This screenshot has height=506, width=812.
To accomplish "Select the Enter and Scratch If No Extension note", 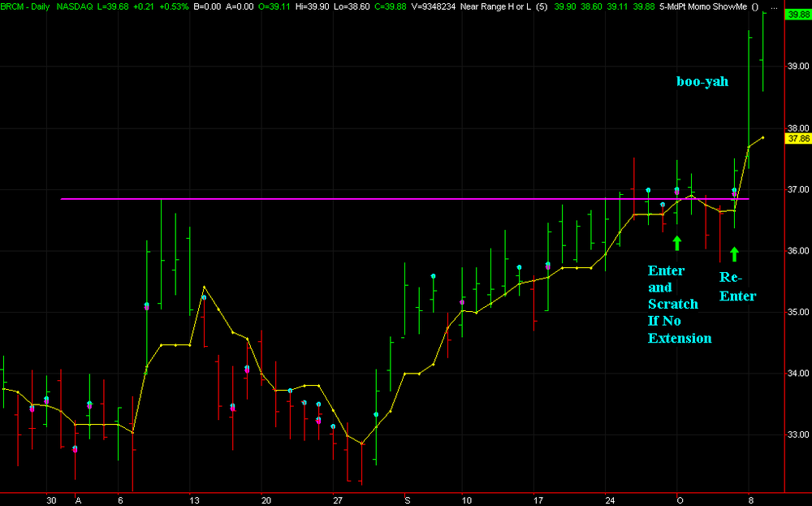I will [x=680, y=304].
